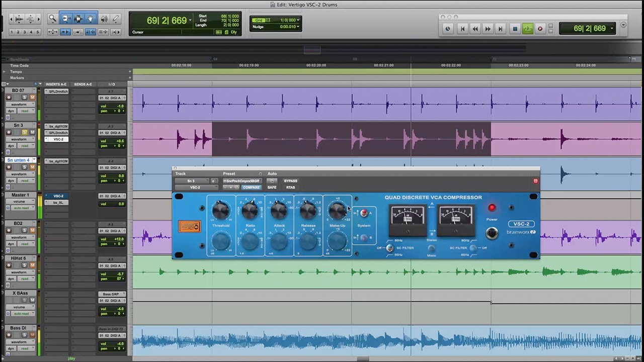
Task: Toggle the left SC FILTER switch
Action: point(389,248)
